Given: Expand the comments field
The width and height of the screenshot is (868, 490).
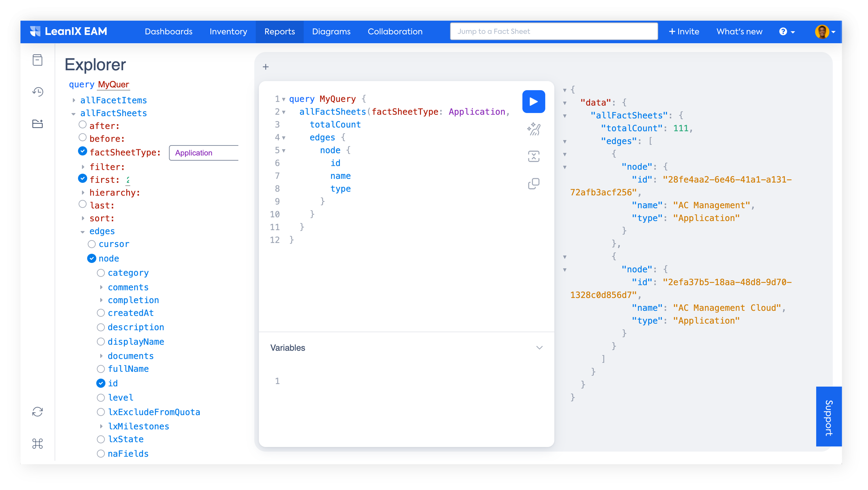Looking at the screenshot, I should [101, 287].
